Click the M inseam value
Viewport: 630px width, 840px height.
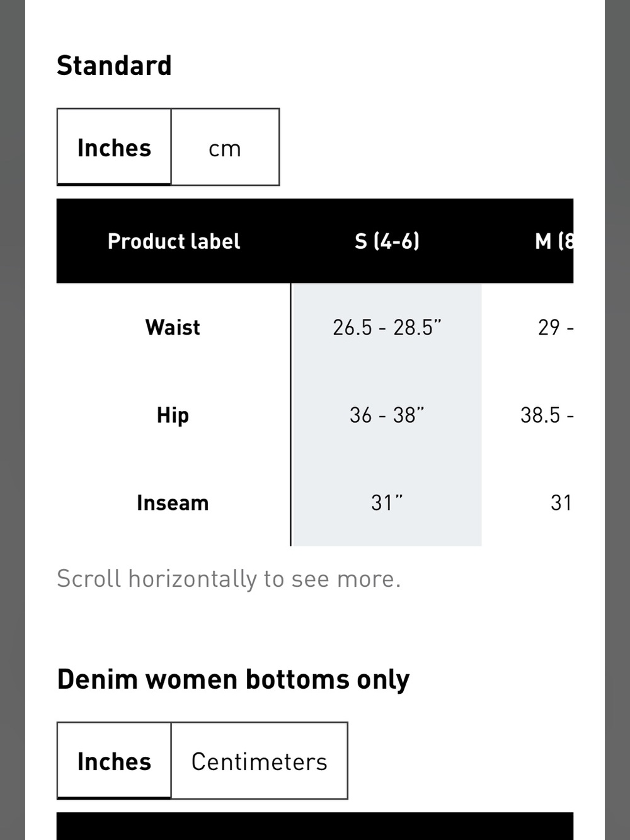561,502
